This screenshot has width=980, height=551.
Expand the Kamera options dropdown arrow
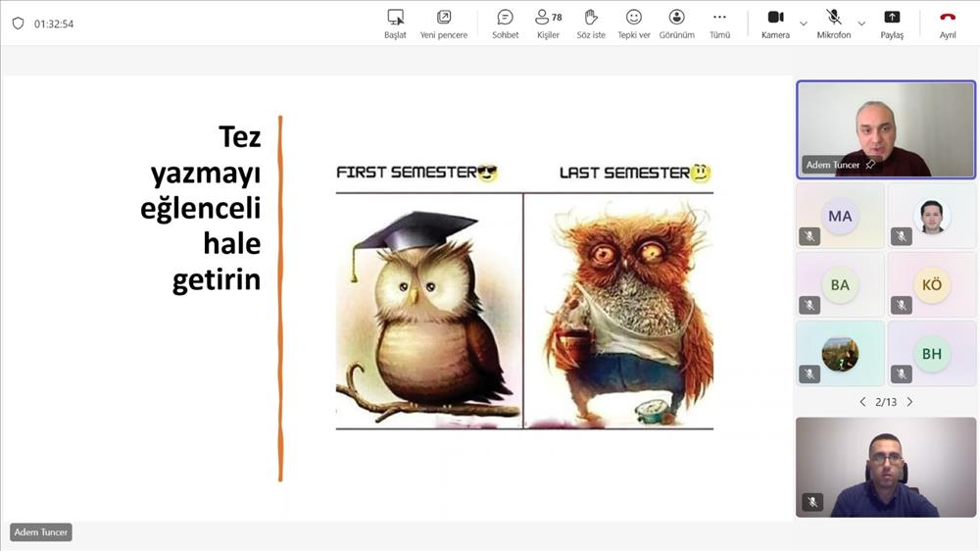tap(804, 24)
